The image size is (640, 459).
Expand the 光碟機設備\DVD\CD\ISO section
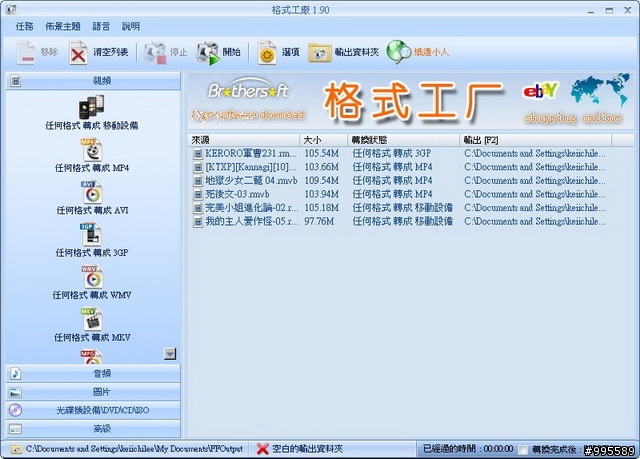coord(93,410)
